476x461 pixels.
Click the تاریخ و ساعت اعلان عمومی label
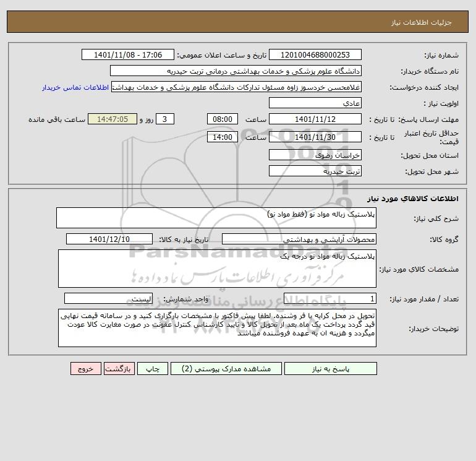pos(221,55)
